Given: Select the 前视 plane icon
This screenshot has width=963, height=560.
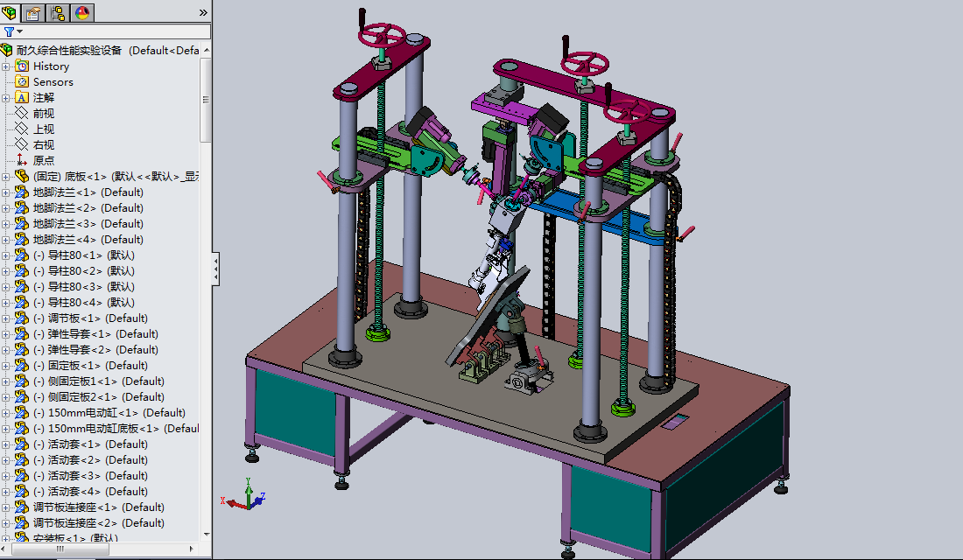Looking at the screenshot, I should (x=22, y=113).
